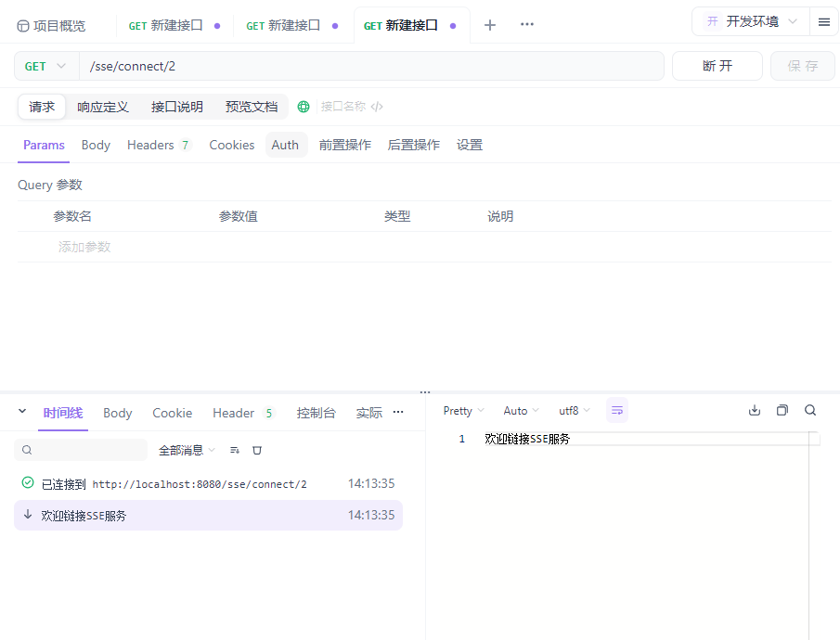Open the 接口说明 view

(x=177, y=107)
